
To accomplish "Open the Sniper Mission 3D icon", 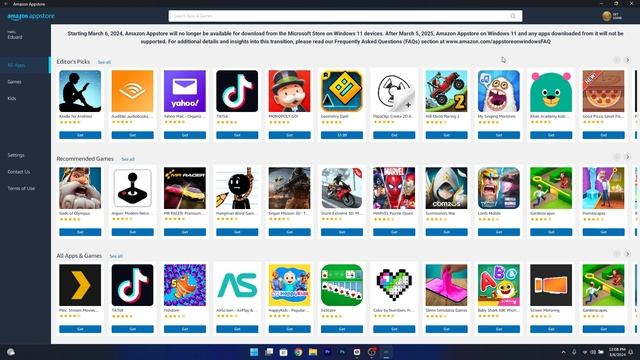I will pyautogui.click(x=289, y=188).
